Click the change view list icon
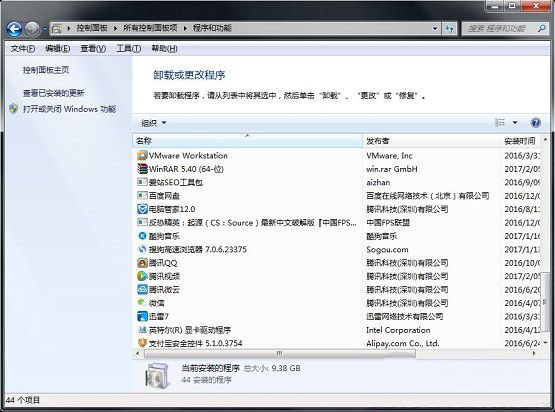Viewport: 555px width, 412px height. (x=499, y=122)
